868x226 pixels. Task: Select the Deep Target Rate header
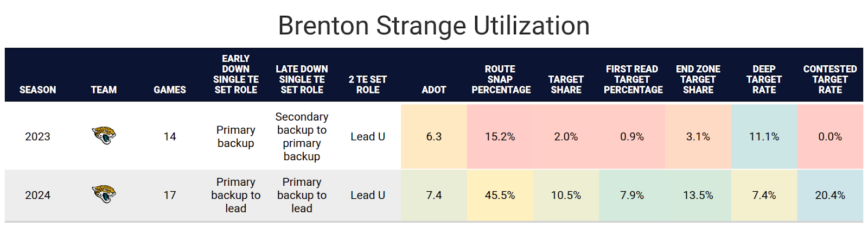pos(764,79)
